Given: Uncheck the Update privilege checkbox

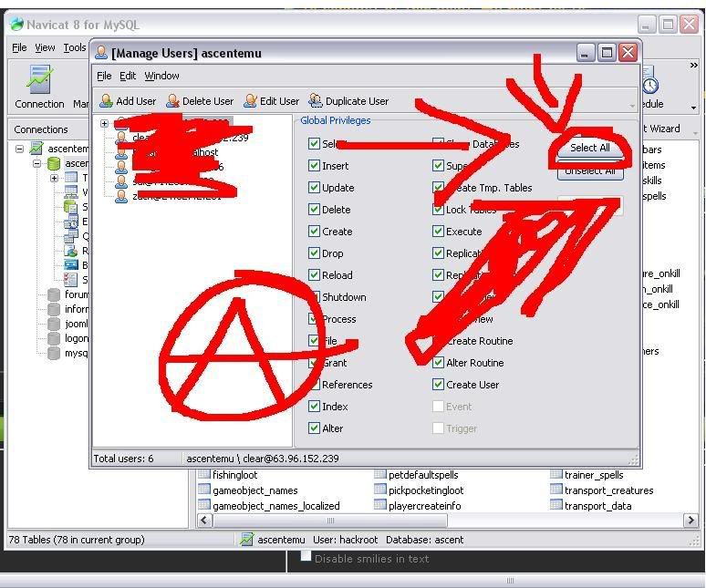Looking at the screenshot, I should 314,187.
